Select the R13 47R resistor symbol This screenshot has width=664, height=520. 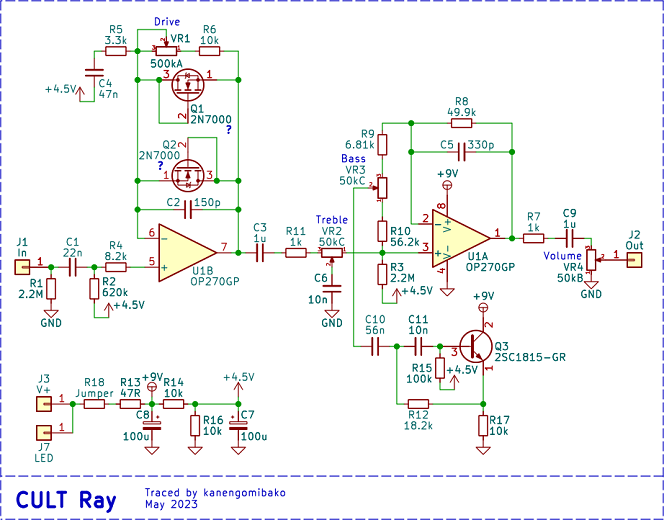click(130, 404)
